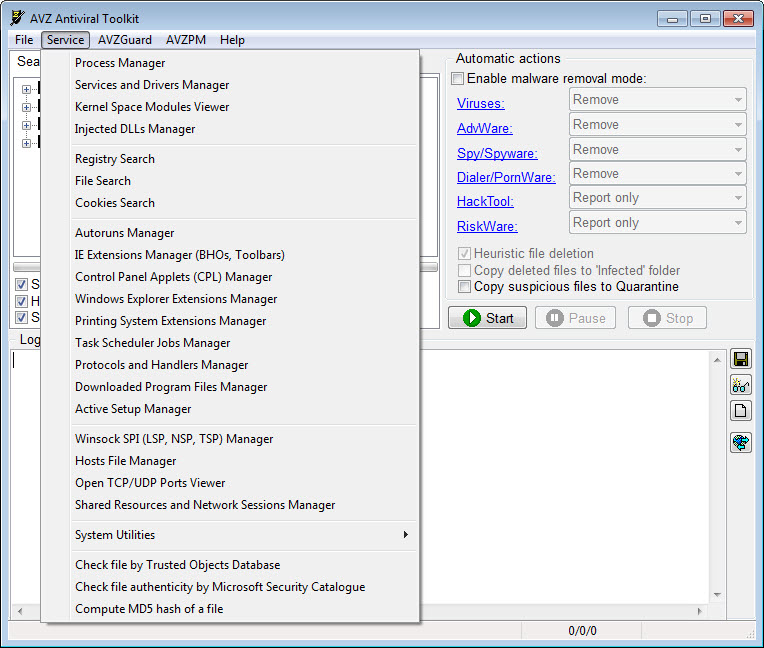
Task: Expand the first tree node
Action: click(x=26, y=89)
